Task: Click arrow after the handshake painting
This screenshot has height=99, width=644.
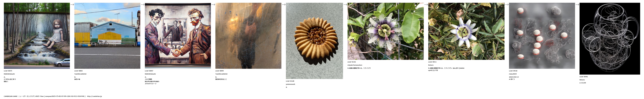Action: tap(213, 5)
